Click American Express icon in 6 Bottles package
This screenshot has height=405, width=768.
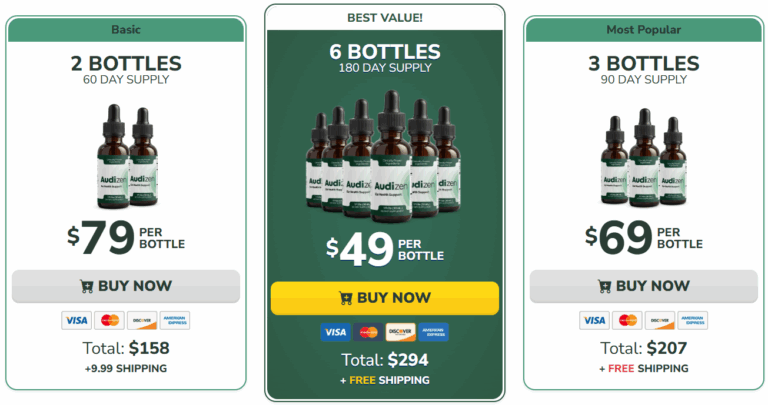coord(433,332)
